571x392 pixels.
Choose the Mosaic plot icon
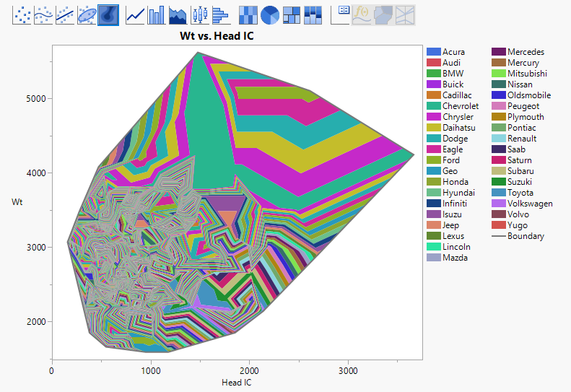313,14
